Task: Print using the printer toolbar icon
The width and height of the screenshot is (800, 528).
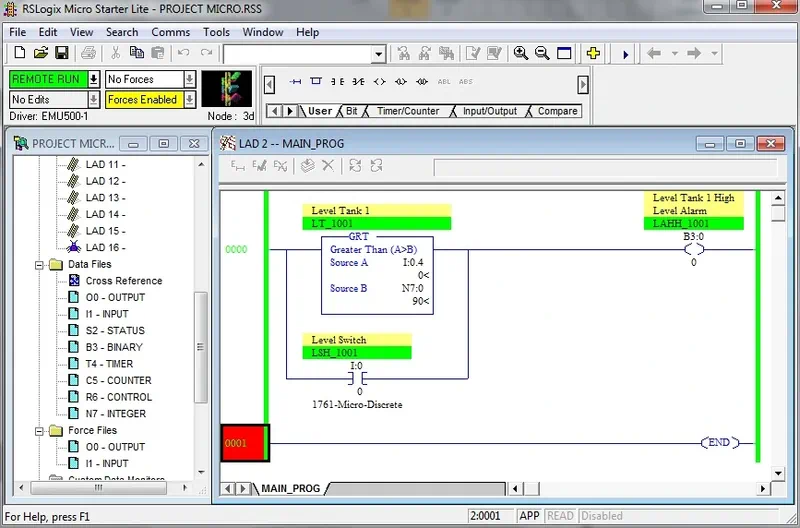Action: coord(88,53)
